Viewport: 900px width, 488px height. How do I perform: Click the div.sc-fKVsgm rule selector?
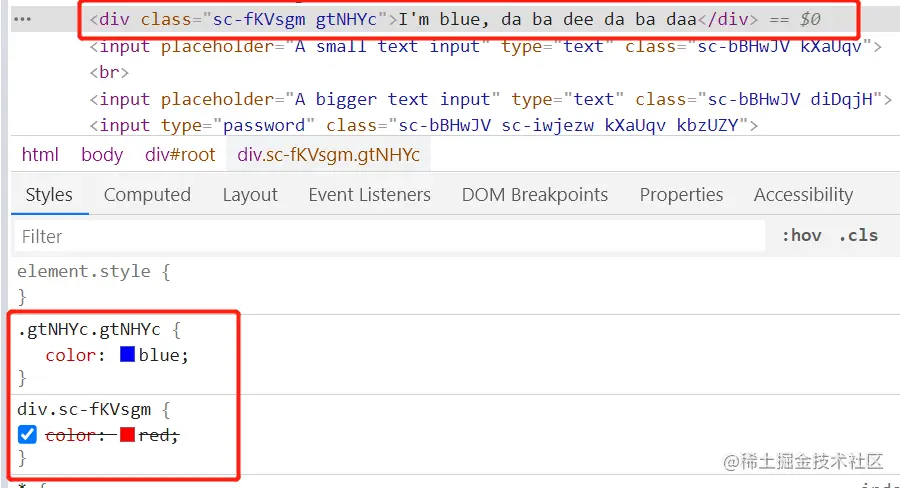[x=84, y=409]
